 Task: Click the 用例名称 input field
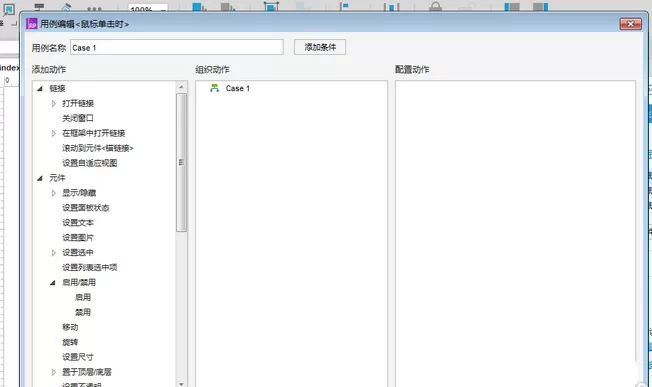click(x=177, y=47)
